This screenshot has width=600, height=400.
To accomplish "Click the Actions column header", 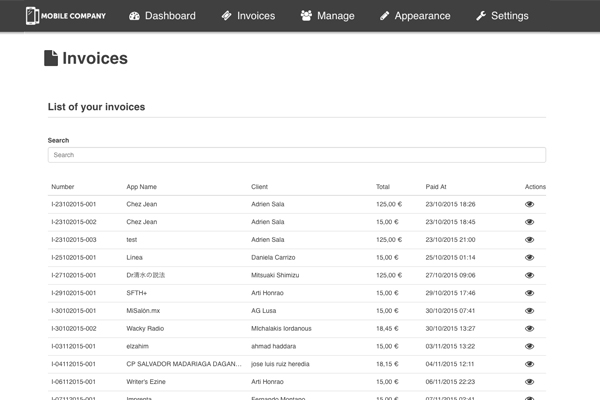I will click(x=535, y=187).
